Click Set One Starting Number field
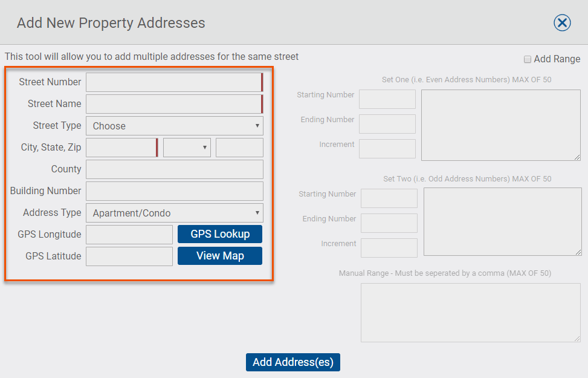The height and width of the screenshot is (378, 588). tap(387, 99)
